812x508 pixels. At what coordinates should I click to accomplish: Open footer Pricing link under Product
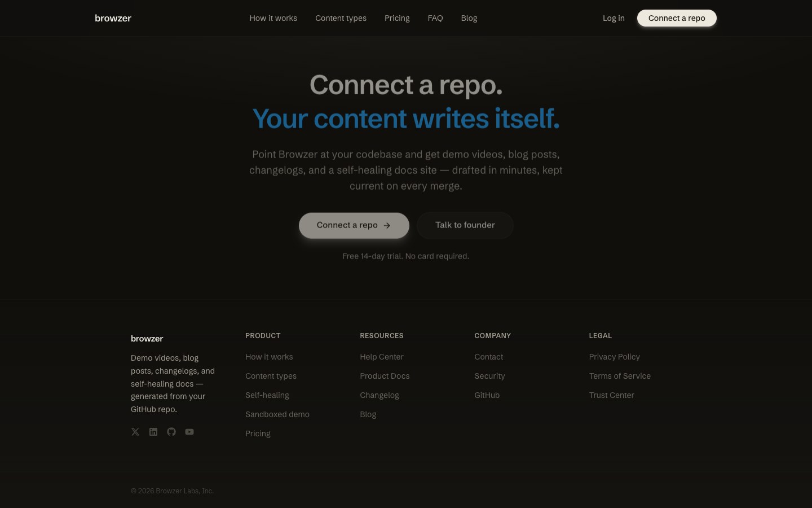click(x=258, y=433)
